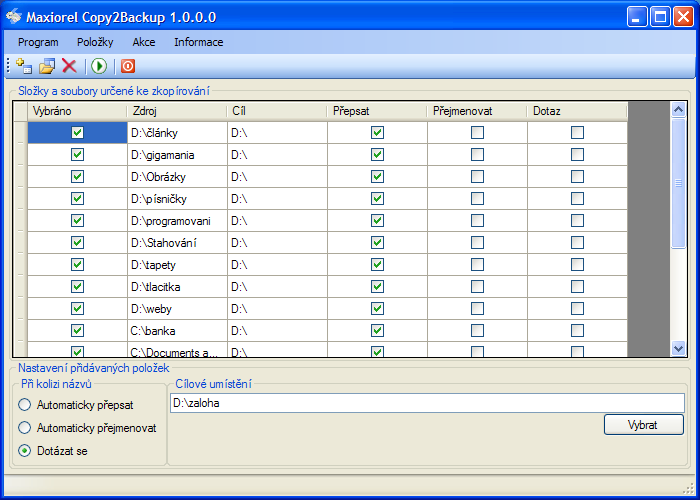Viewport: 700px width, 500px height.
Task: Click the row header of D:\gigamania row
Action: 20,154
